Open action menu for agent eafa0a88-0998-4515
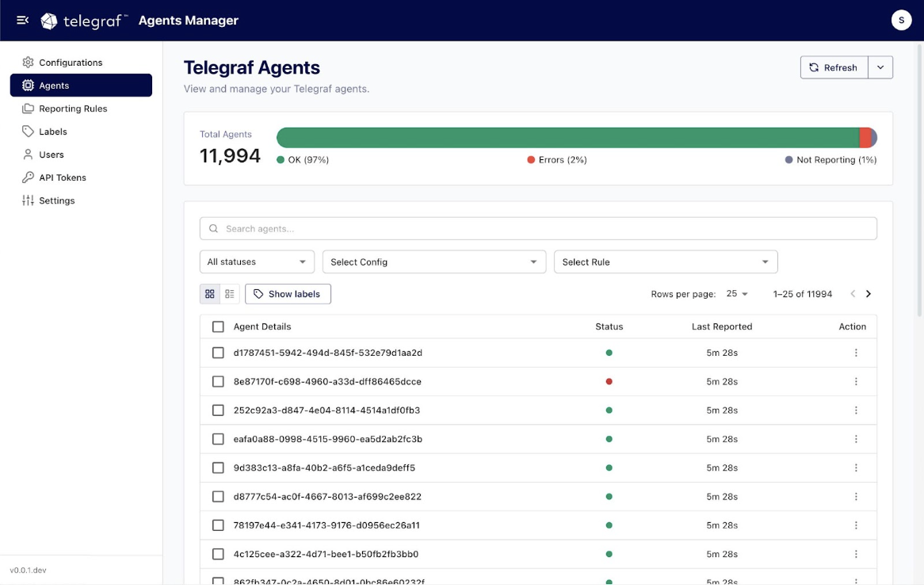Viewport: 924px width, 588px height. pos(856,439)
